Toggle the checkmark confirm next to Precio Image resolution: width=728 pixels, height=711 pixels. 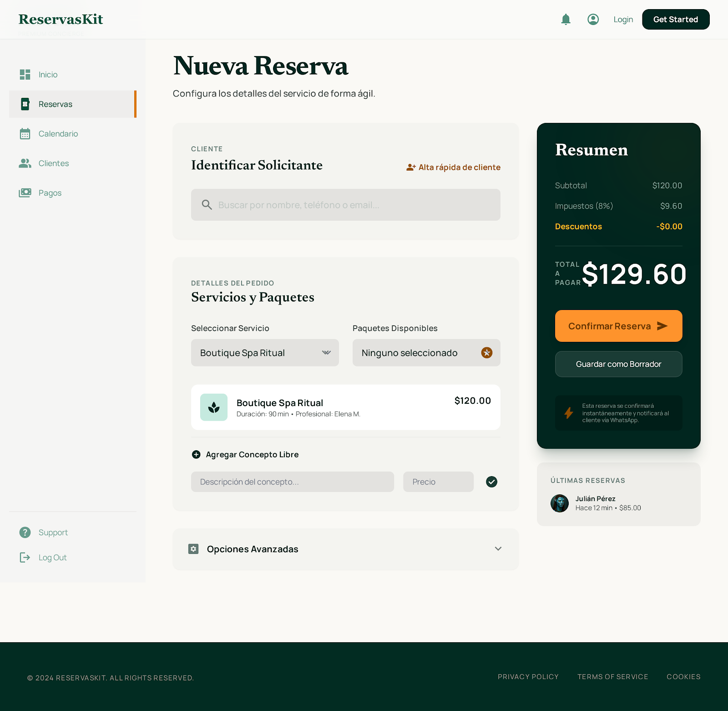coord(491,482)
